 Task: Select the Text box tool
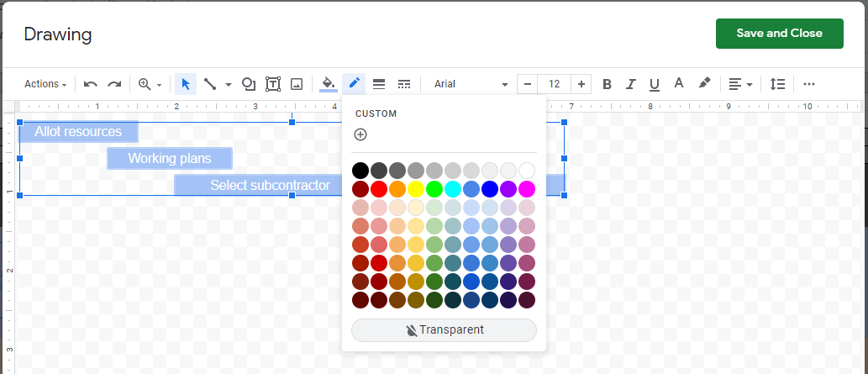273,84
